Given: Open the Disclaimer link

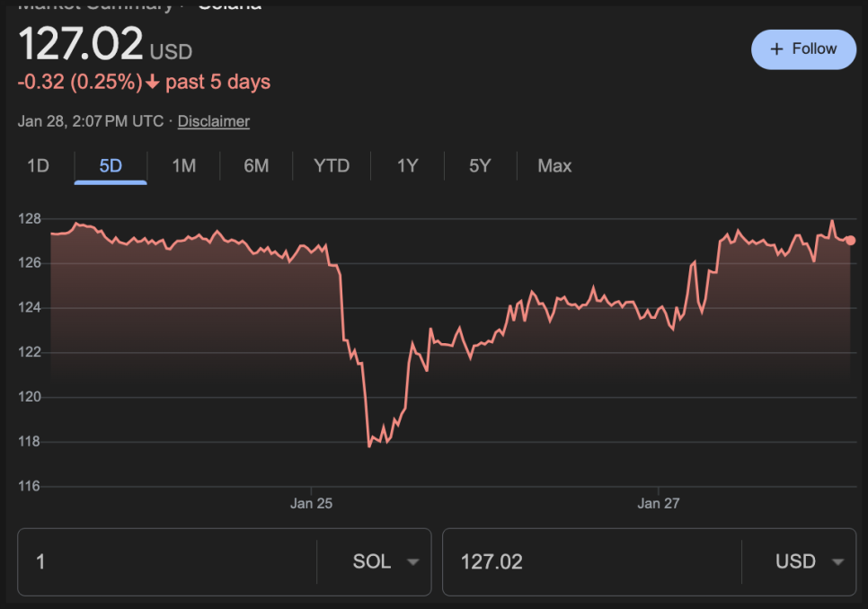Looking at the screenshot, I should click(x=214, y=121).
